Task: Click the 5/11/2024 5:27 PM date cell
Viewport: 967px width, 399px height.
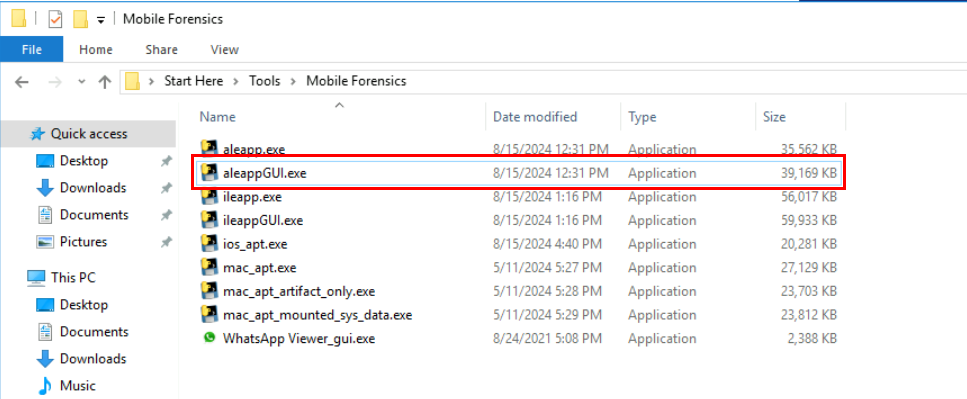Action: coord(547,268)
